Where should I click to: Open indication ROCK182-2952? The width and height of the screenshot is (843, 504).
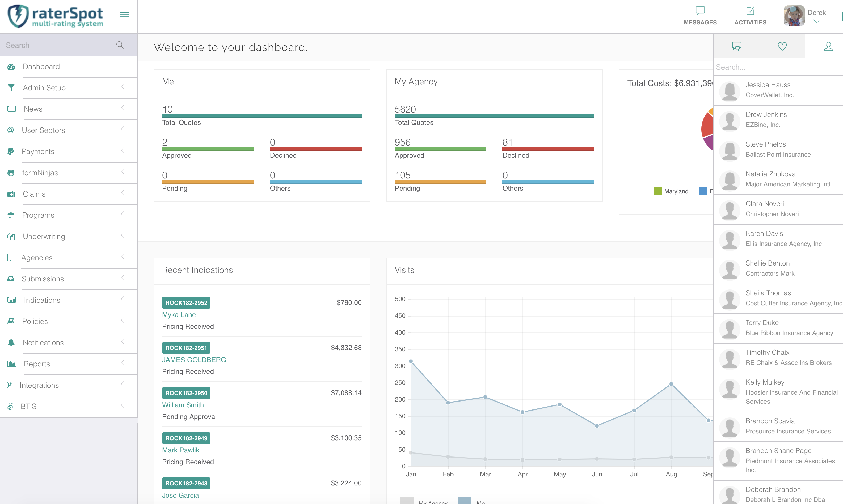click(186, 303)
